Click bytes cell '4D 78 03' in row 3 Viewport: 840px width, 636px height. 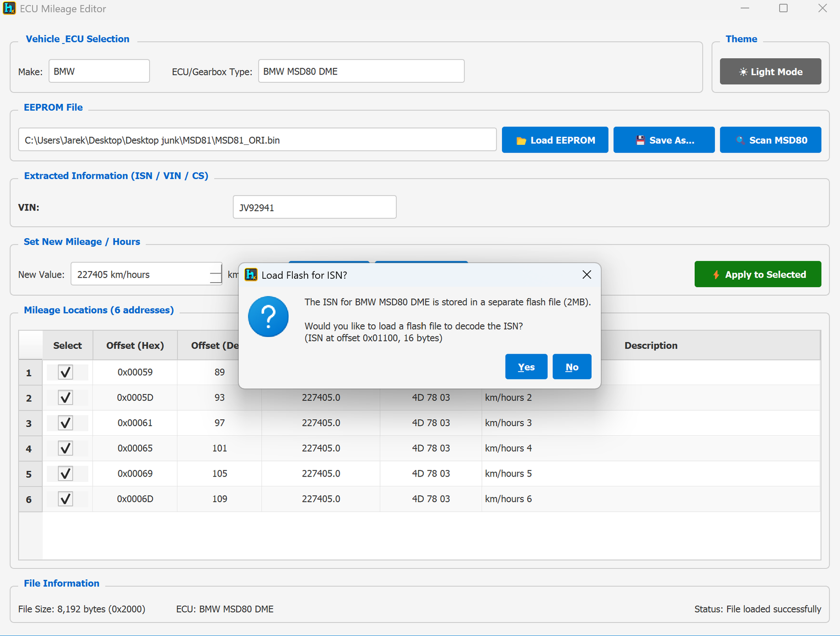pos(431,422)
